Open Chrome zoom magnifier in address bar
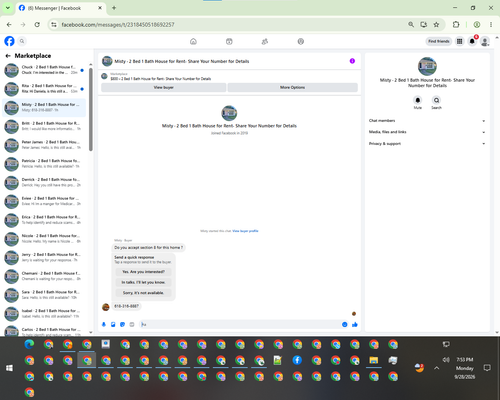The image size is (500, 400). tap(411, 24)
